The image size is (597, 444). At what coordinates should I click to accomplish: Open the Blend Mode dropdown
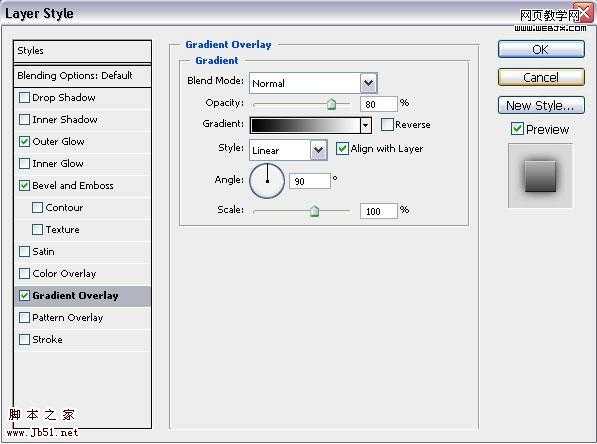(x=369, y=83)
